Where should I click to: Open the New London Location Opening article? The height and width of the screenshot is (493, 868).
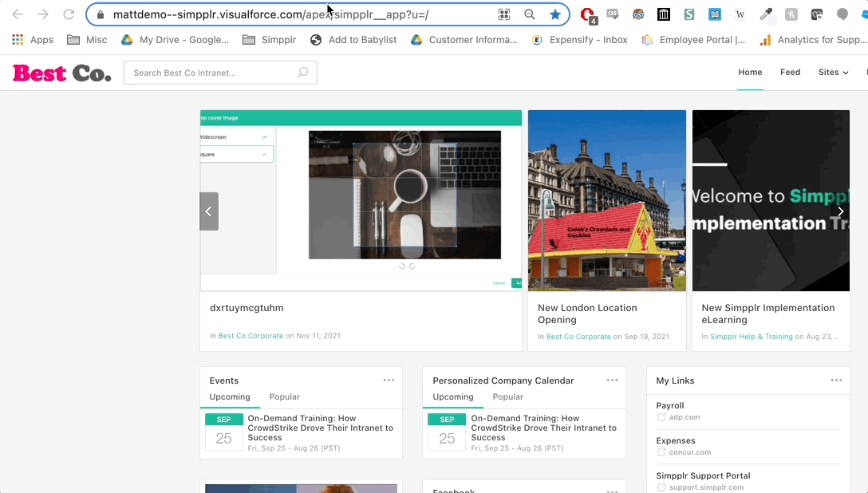(x=587, y=314)
